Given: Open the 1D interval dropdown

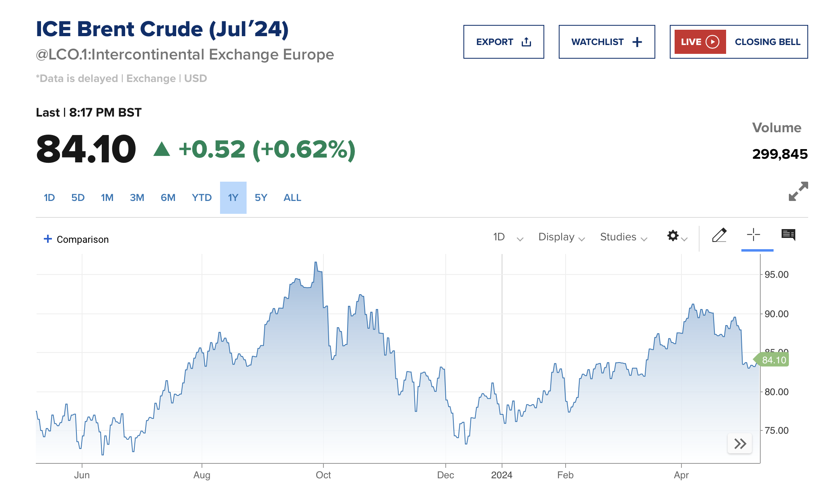Looking at the screenshot, I should point(508,237).
